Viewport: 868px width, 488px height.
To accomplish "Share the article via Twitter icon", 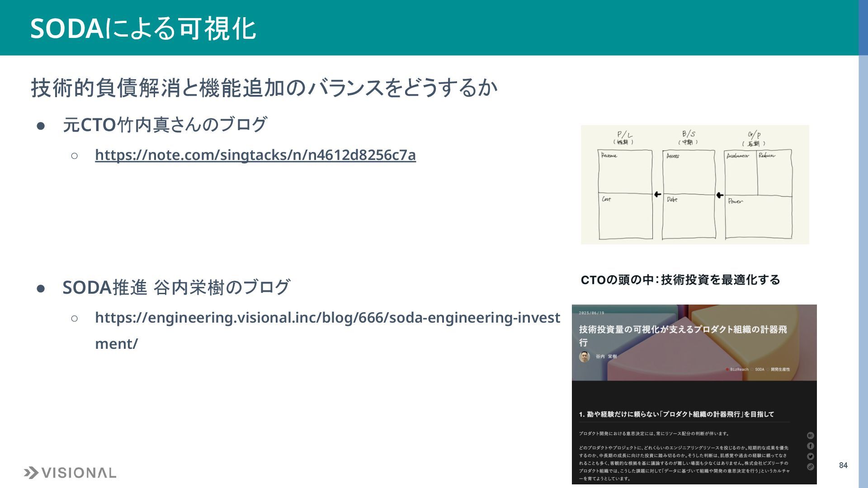I will [x=810, y=456].
